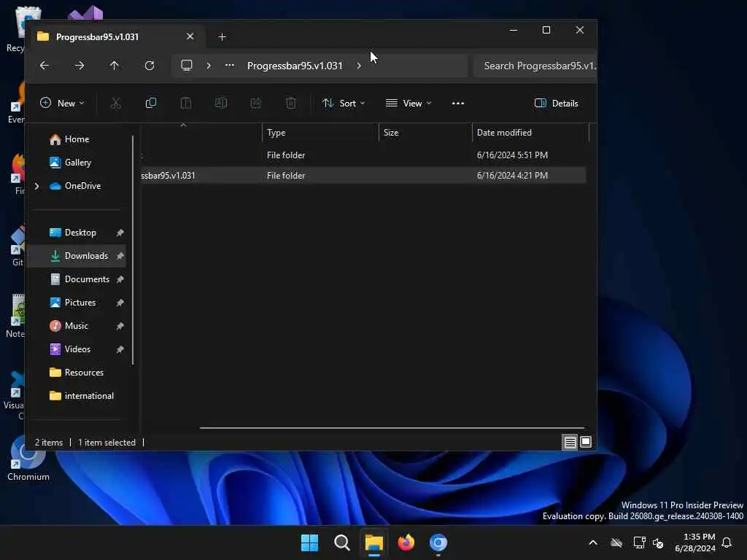The image size is (747, 560).
Task: Add a new tab with plus button
Action: pyautogui.click(x=222, y=36)
